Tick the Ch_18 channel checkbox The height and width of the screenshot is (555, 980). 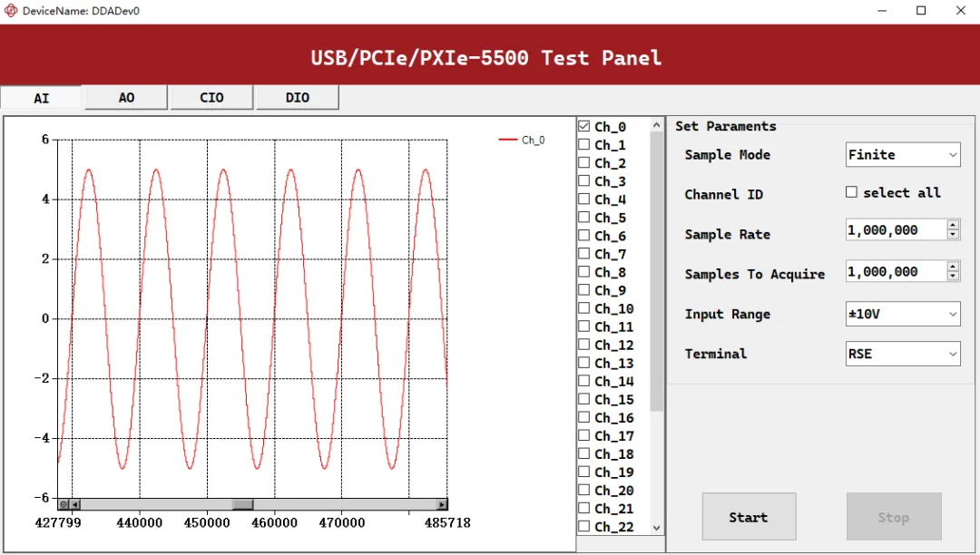583,453
